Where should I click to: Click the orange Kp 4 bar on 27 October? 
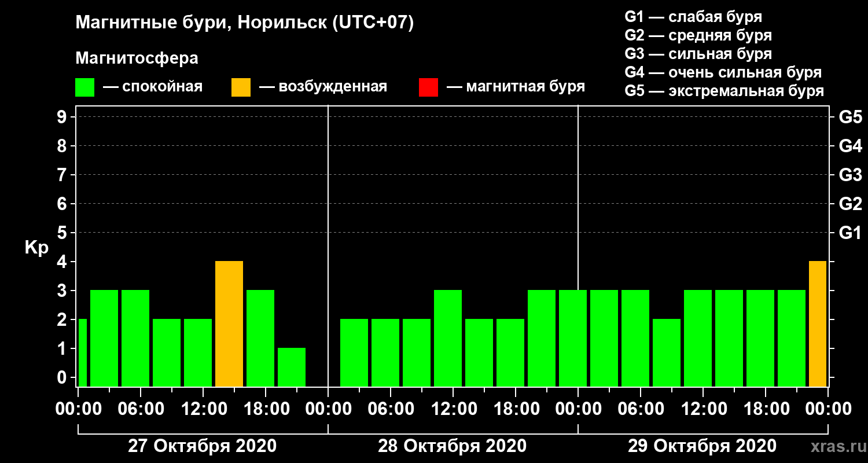pos(229,324)
